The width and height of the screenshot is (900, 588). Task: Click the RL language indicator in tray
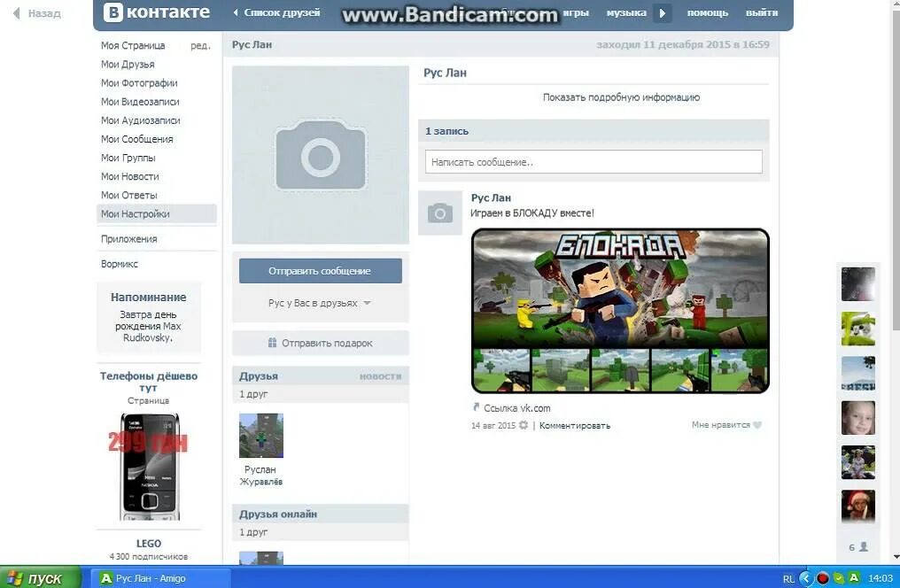click(x=788, y=579)
